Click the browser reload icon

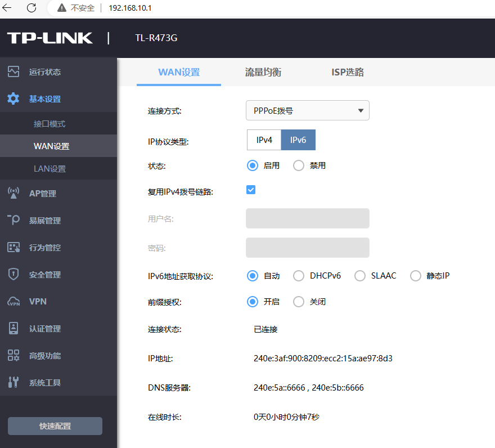coord(31,8)
